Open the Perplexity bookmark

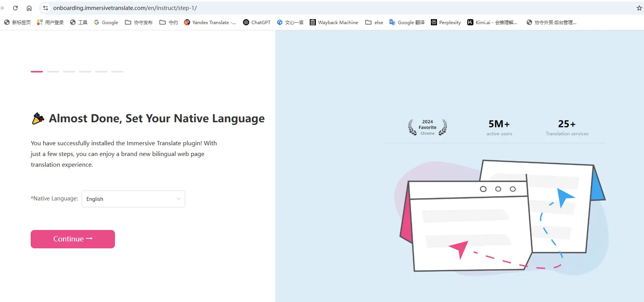446,23
